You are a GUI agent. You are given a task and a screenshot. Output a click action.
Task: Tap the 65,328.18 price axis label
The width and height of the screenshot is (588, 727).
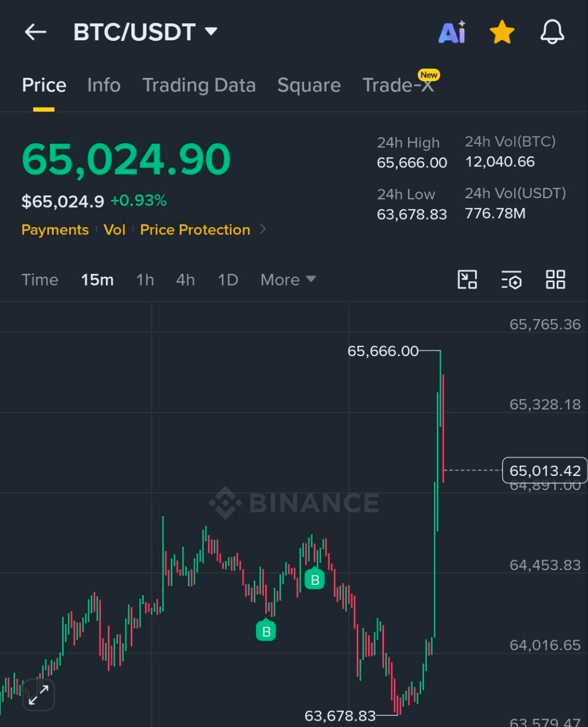pyautogui.click(x=545, y=404)
